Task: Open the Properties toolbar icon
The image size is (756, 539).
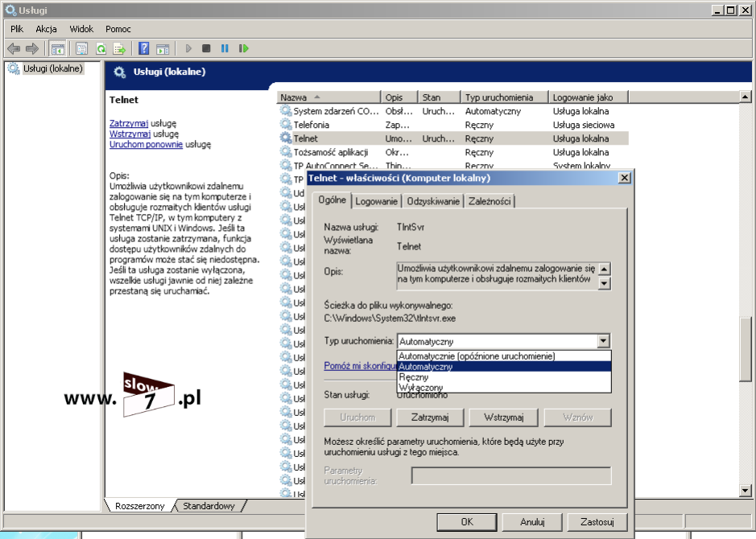Action: [x=82, y=48]
